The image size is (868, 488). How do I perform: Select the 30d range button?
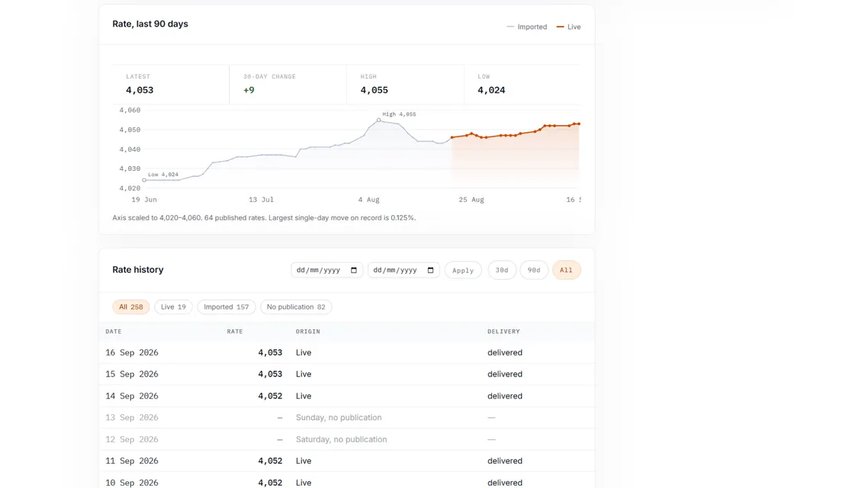[x=502, y=270]
